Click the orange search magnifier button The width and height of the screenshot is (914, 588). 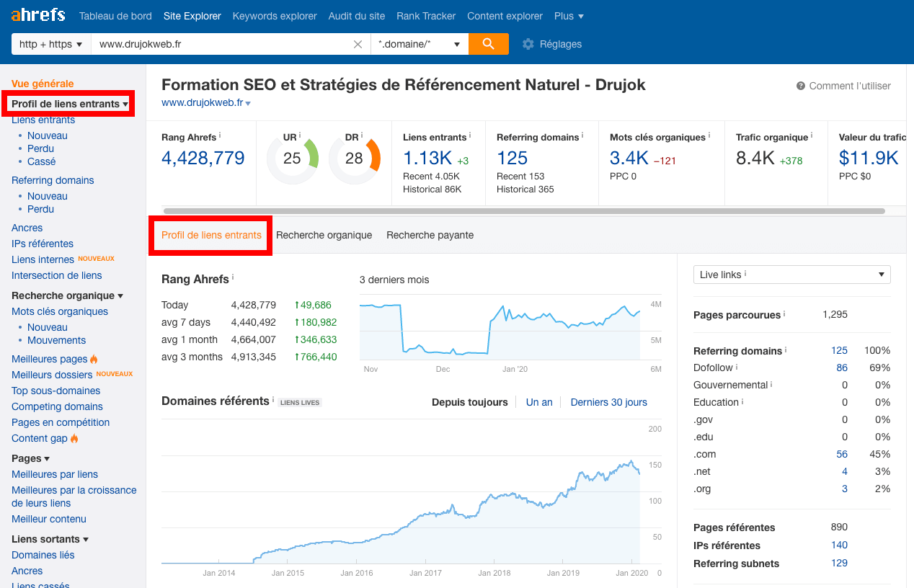pos(489,44)
